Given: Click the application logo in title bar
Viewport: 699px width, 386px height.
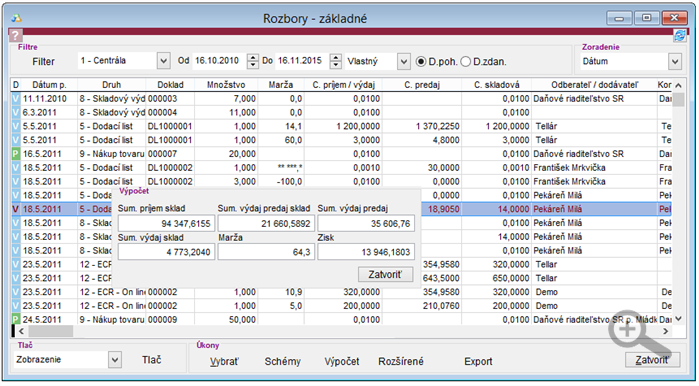Looking at the screenshot, I should tap(16, 18).
